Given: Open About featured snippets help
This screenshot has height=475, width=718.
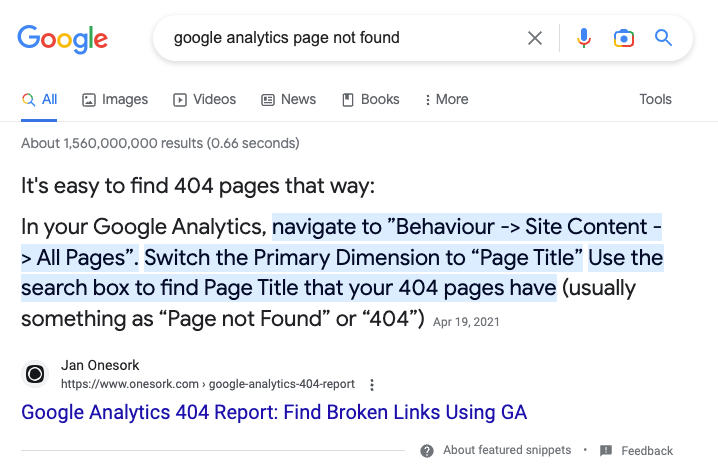Looking at the screenshot, I should tap(507, 450).
